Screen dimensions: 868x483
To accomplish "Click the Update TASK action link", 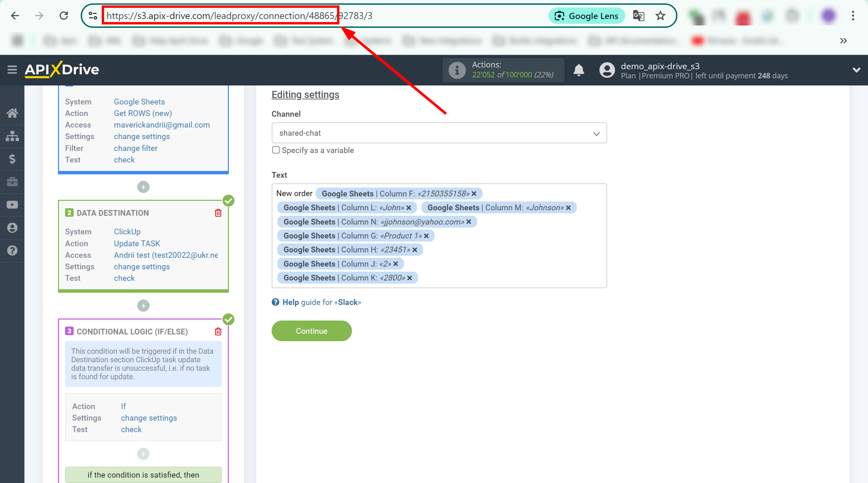I will pyautogui.click(x=137, y=244).
